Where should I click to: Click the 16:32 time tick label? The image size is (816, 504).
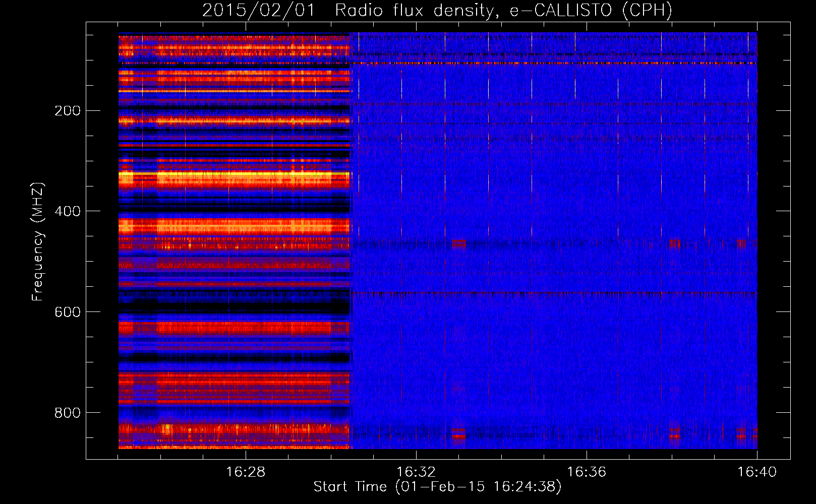click(x=416, y=472)
